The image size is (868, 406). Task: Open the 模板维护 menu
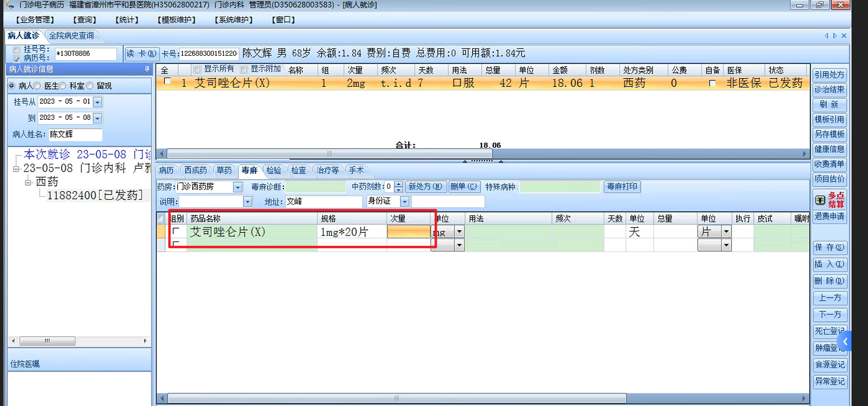177,20
